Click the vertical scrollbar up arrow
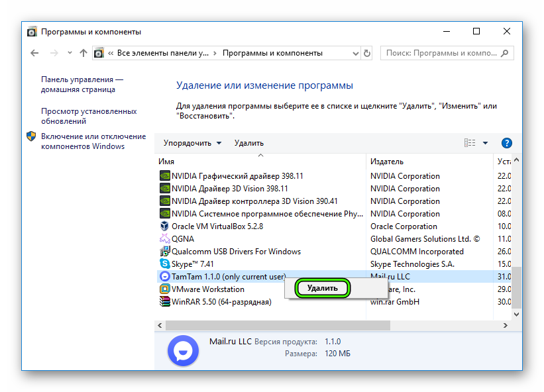The image size is (544, 392). [x=516, y=160]
